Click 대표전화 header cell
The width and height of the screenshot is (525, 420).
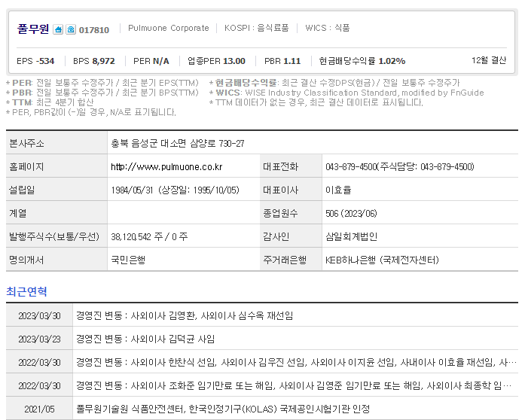click(x=291, y=166)
